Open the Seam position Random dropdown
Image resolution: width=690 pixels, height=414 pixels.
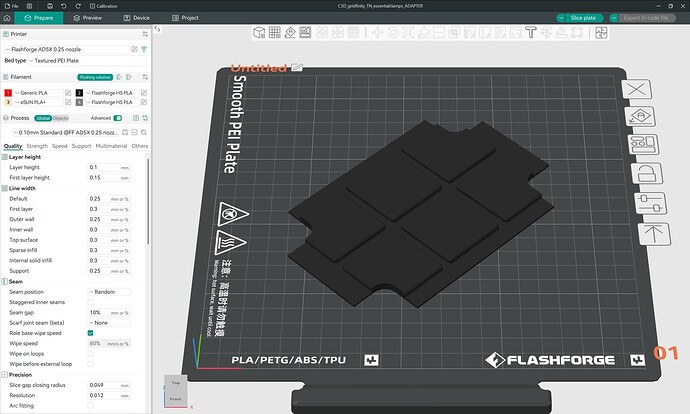(x=109, y=292)
